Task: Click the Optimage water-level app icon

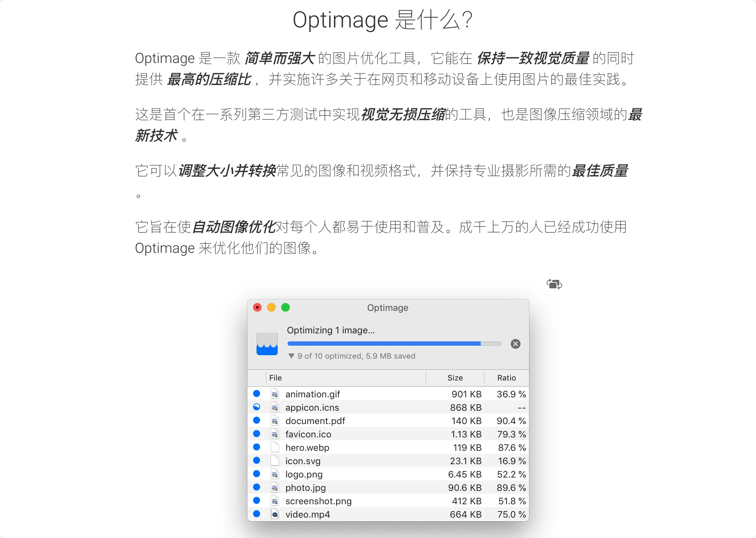Action: [267, 344]
